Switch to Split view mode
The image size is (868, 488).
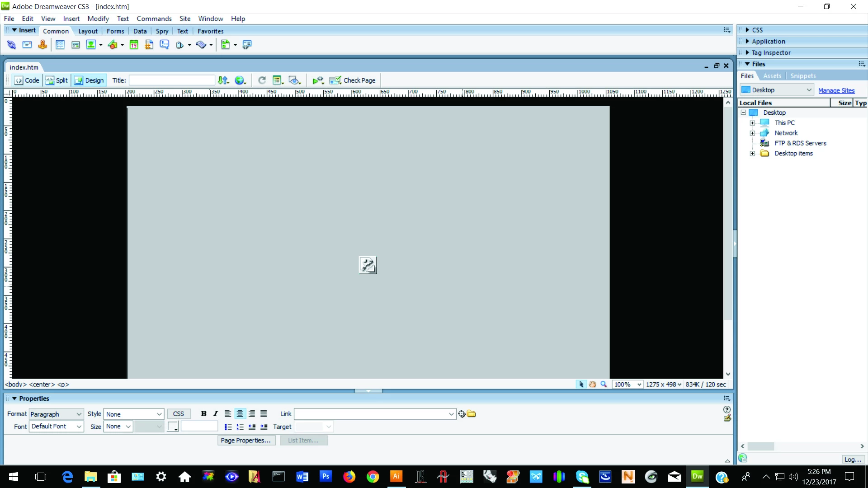(57, 80)
